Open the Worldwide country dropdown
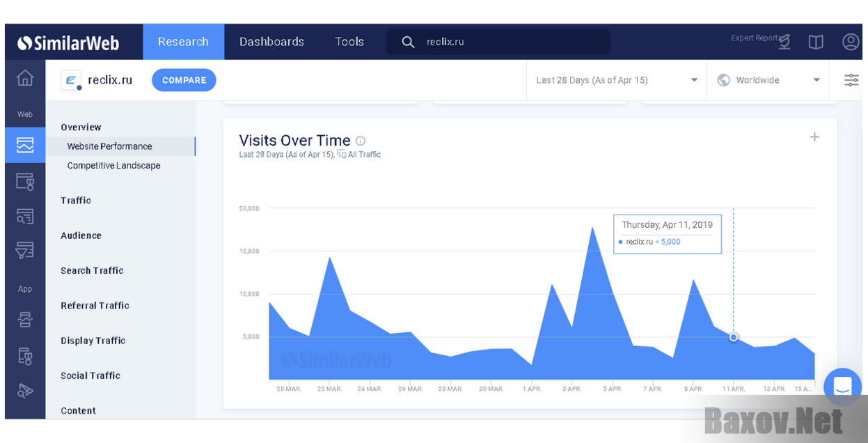 point(768,80)
